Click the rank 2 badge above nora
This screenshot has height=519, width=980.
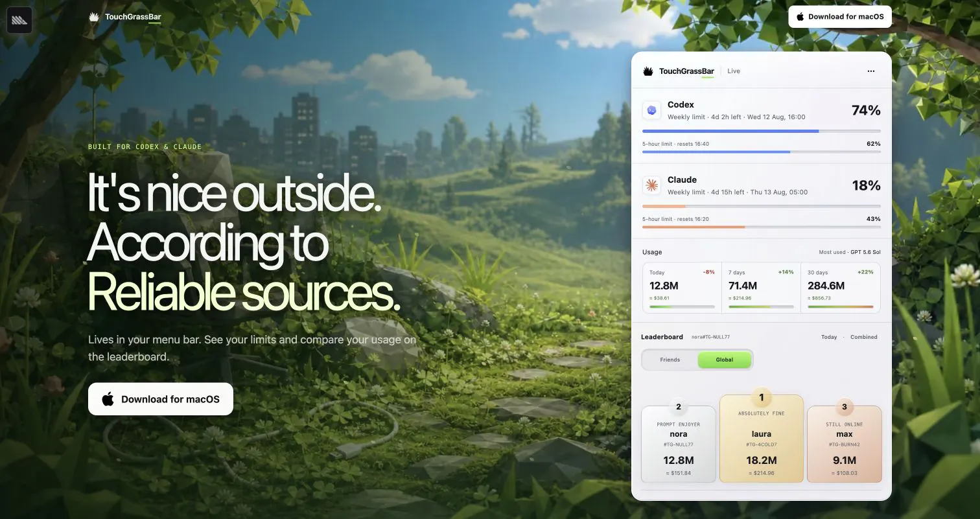pos(679,407)
